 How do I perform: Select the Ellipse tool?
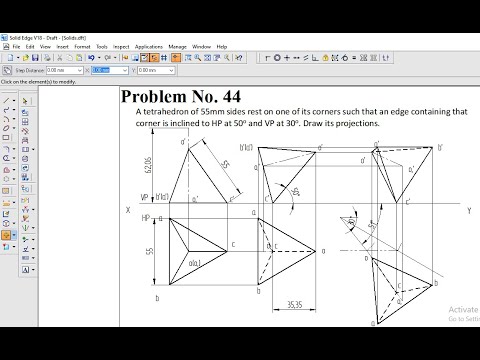[x=6, y=128]
